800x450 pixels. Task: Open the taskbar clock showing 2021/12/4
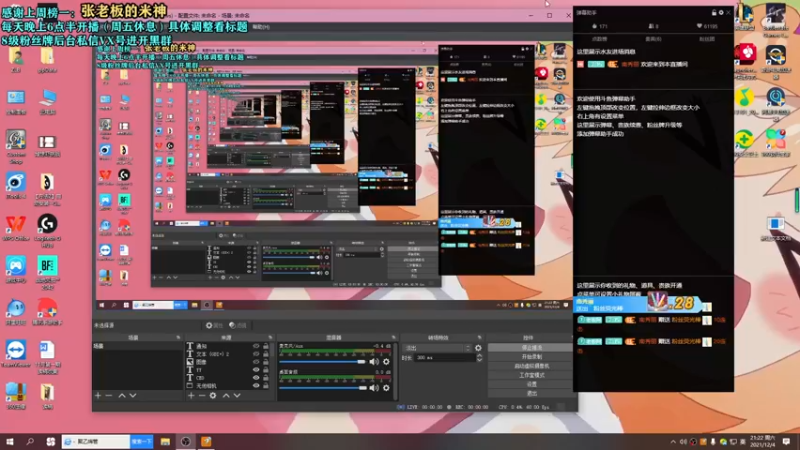765,442
